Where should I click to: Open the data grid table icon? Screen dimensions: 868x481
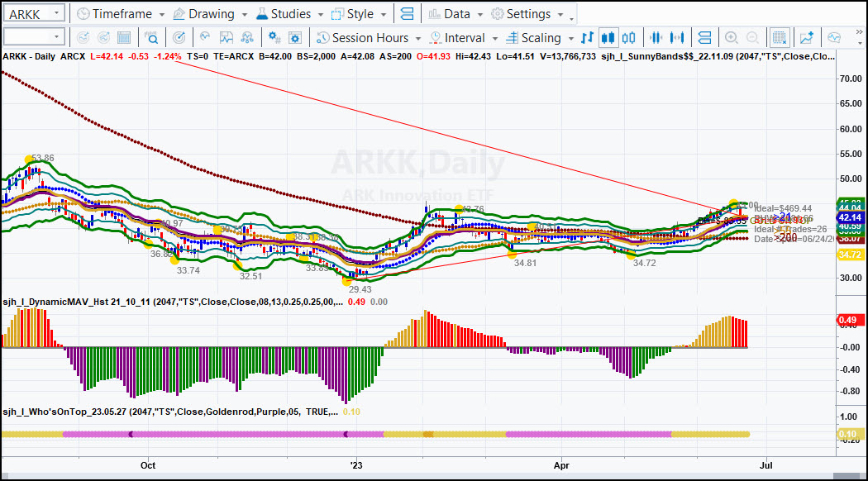click(124, 38)
